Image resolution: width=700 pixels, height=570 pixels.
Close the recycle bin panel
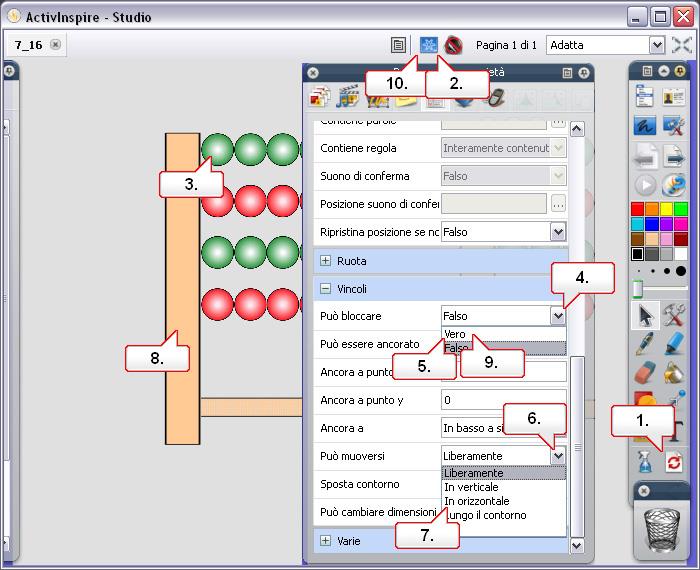(x=644, y=491)
